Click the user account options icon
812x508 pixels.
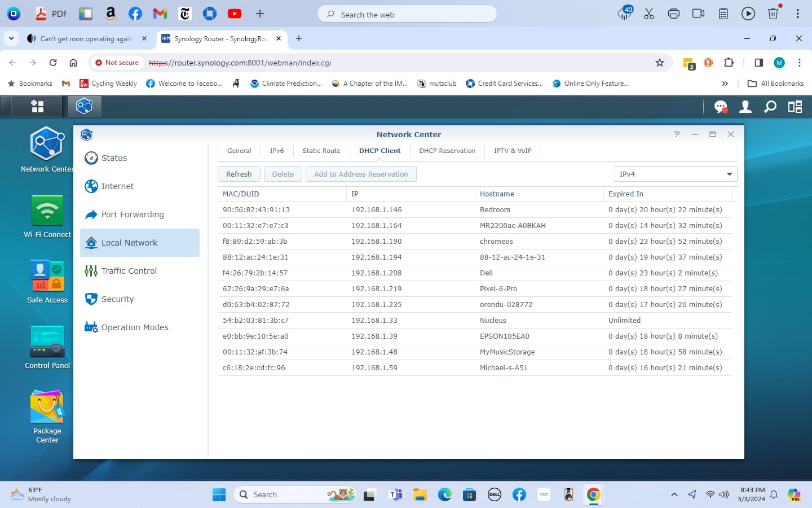[745, 107]
